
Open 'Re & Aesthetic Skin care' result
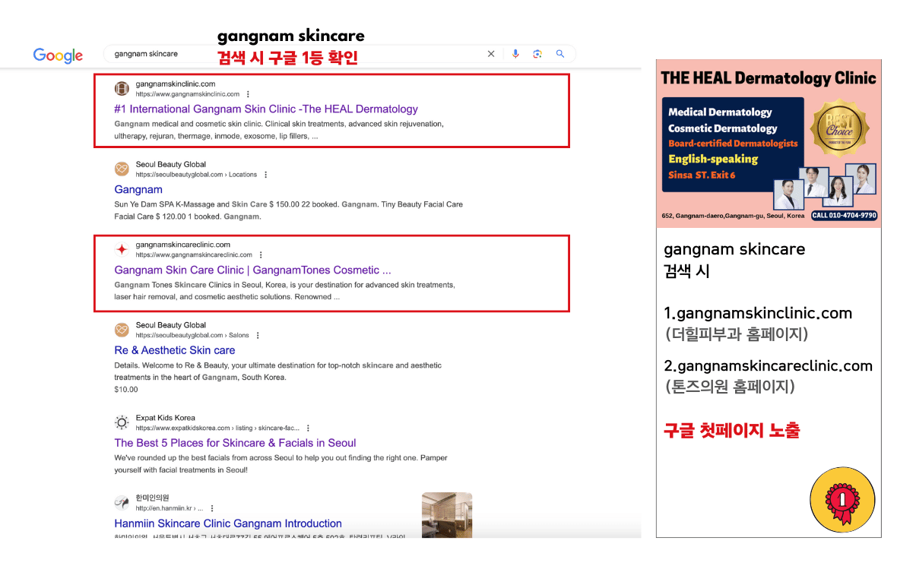coord(175,350)
